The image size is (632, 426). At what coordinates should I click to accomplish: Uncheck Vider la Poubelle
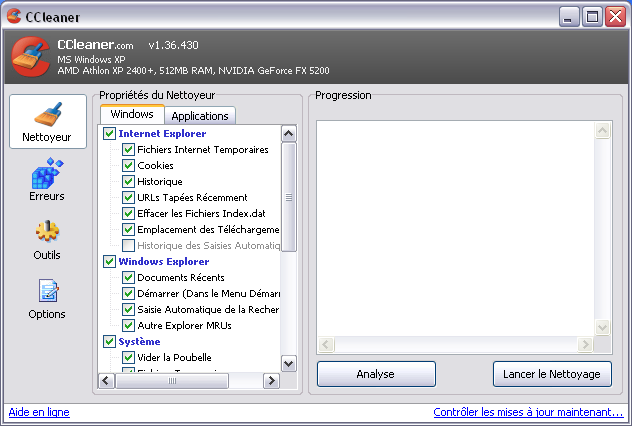(x=128, y=357)
